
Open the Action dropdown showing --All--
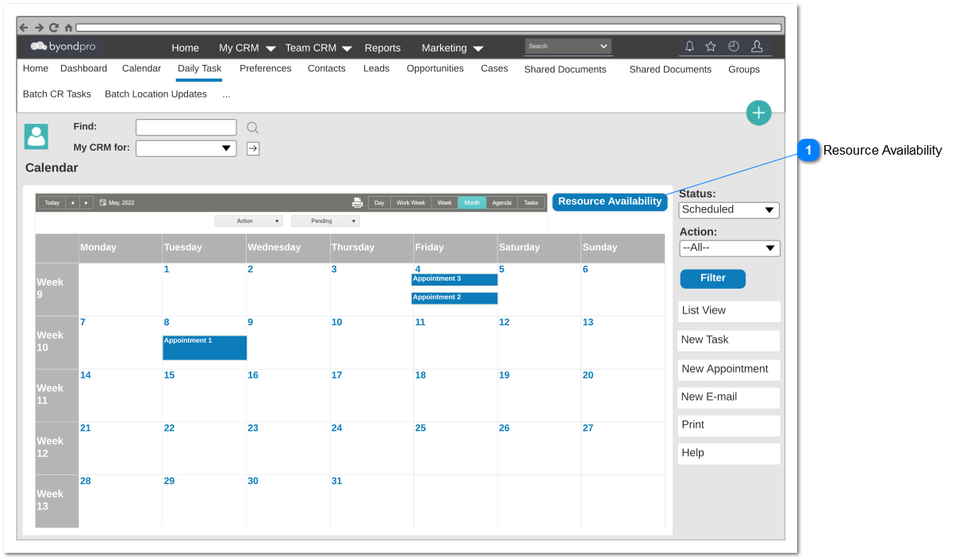[x=730, y=248]
